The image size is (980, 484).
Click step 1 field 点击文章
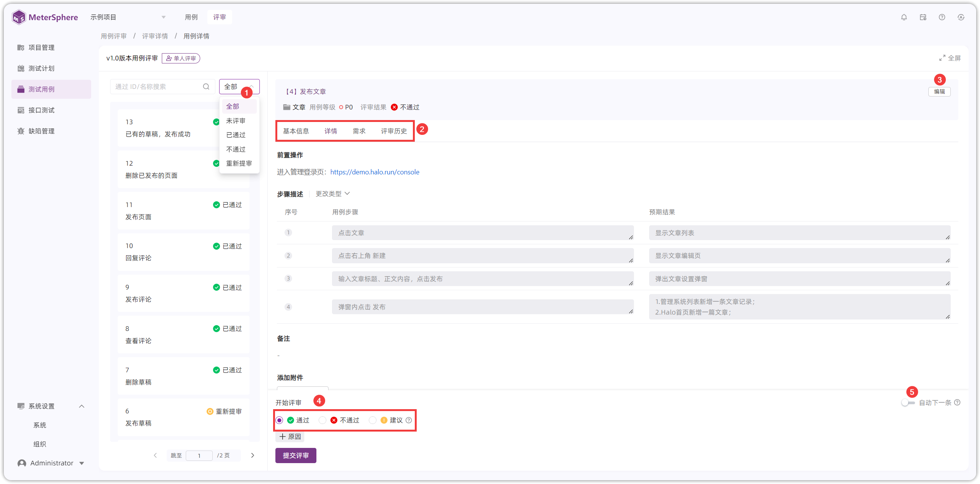482,233
